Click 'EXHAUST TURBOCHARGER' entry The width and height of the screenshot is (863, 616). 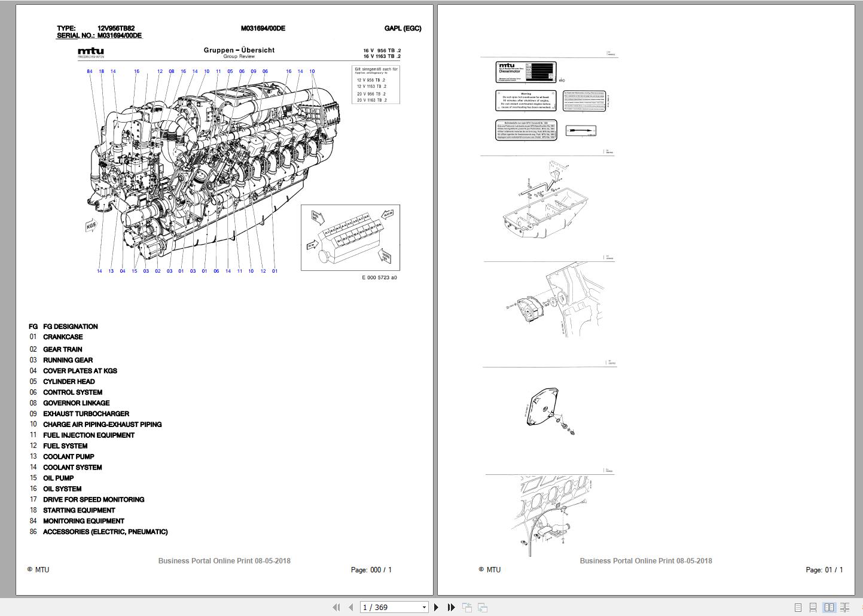click(86, 414)
